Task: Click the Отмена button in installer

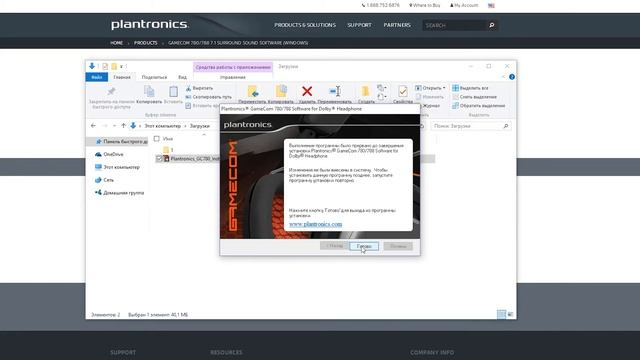Action: point(398,246)
